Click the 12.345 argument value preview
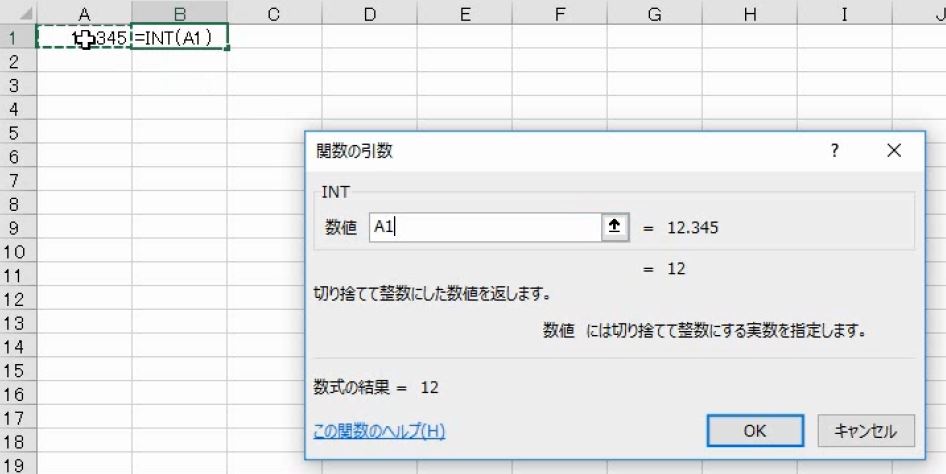The width and height of the screenshot is (946, 474). 693,227
